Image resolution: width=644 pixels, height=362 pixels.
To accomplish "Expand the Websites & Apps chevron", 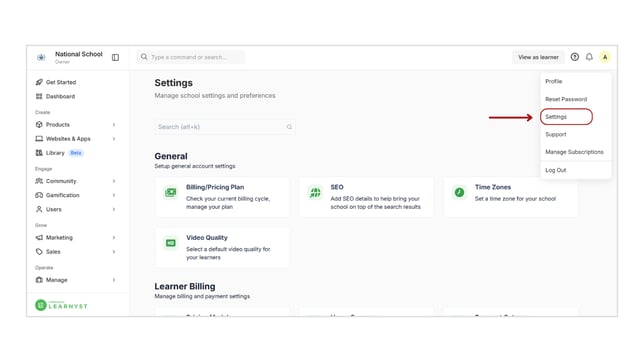I will (114, 139).
